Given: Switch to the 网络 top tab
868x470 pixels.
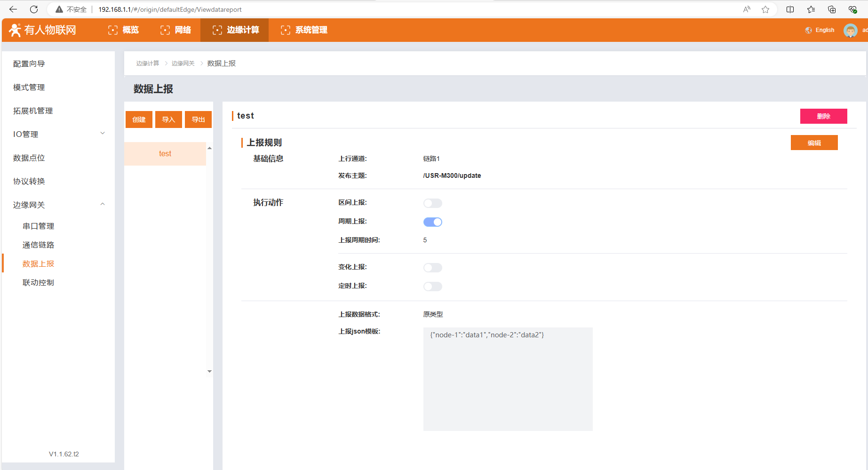Looking at the screenshot, I should [x=176, y=30].
